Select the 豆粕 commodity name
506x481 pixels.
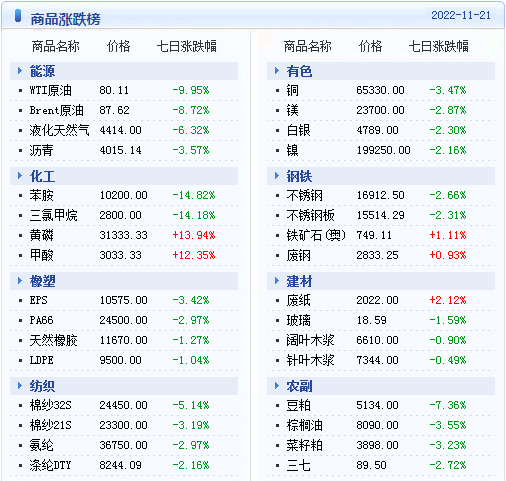(298, 405)
